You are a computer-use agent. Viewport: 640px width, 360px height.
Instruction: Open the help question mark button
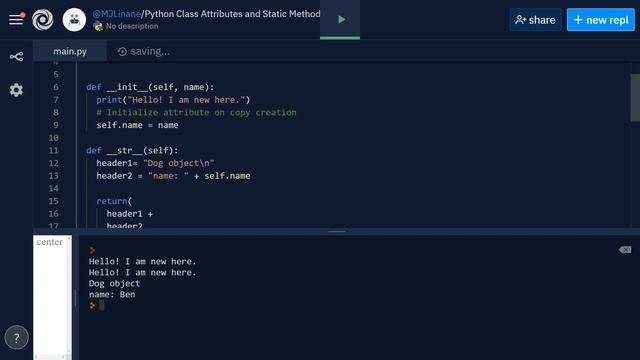16,338
